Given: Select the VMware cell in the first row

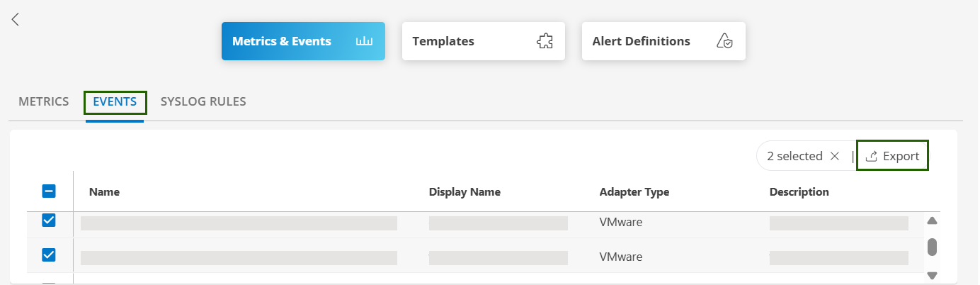Looking at the screenshot, I should 620,223.
